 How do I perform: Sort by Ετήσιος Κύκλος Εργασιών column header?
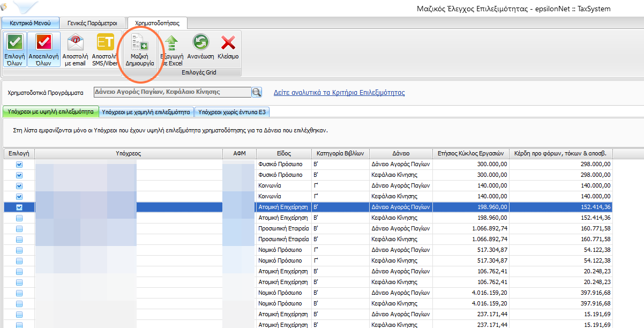point(470,154)
